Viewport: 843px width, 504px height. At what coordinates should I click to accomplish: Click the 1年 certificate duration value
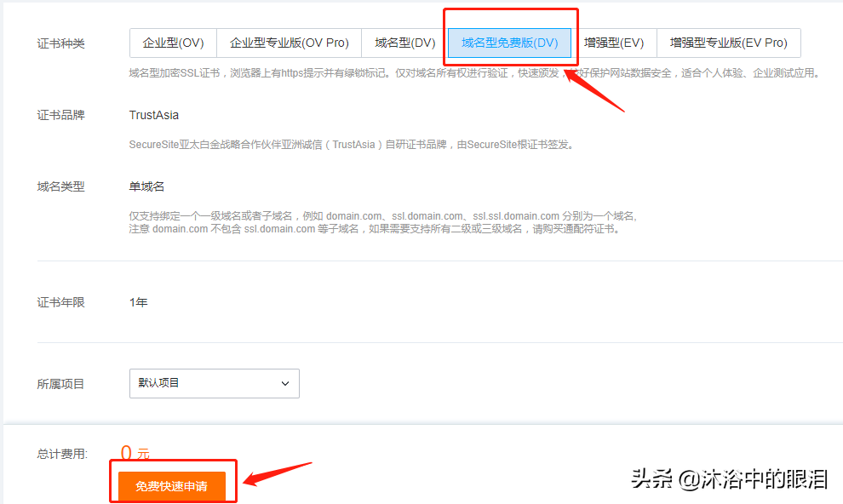(138, 302)
